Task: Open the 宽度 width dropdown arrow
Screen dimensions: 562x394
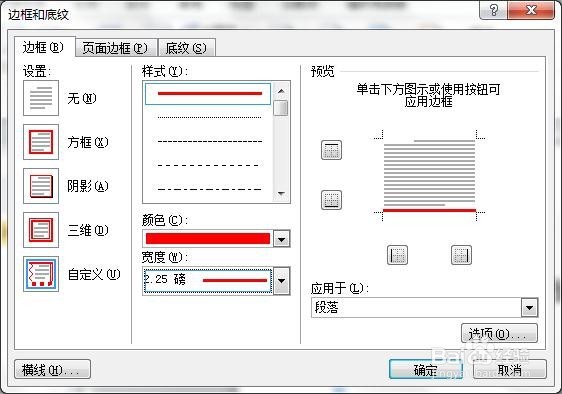Action: (x=281, y=281)
